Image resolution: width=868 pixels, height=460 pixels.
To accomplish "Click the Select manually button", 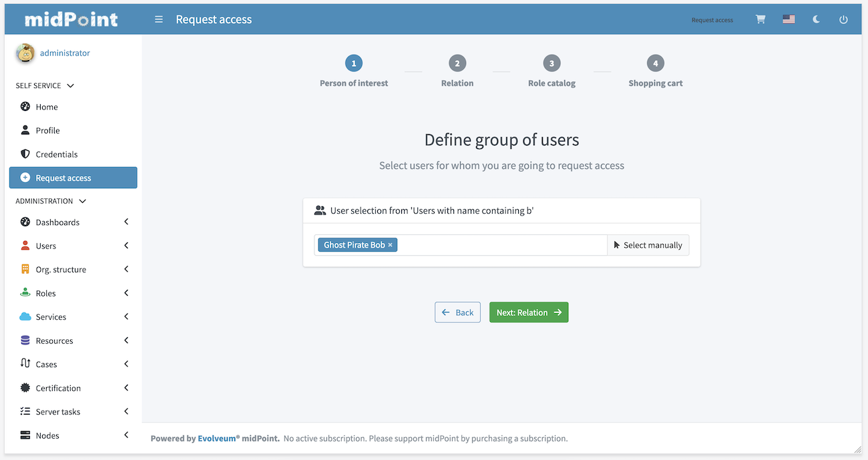I will tap(648, 244).
